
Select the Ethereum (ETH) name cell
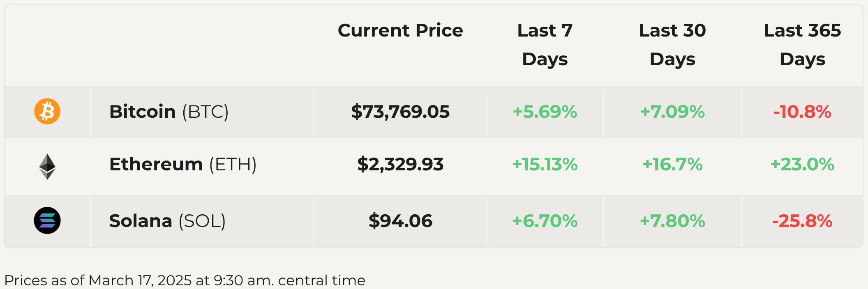pos(183,164)
